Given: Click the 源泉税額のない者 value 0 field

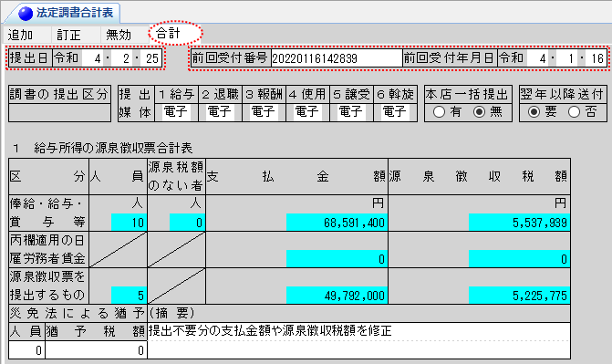Looking at the screenshot, I should point(187,223).
